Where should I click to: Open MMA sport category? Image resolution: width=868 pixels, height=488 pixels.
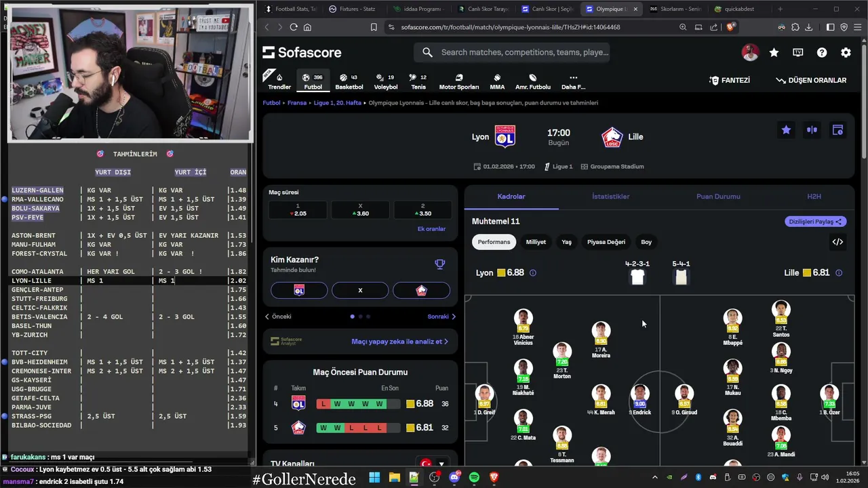pos(497,81)
